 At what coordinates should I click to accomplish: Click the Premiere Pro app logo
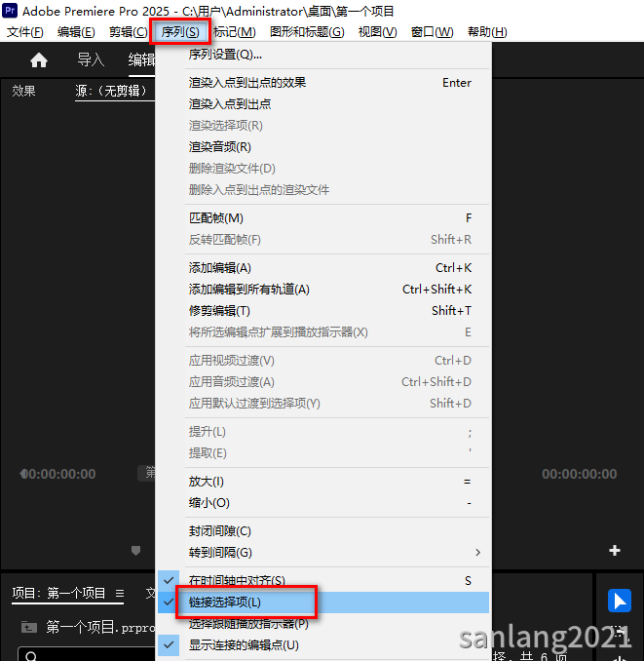10,10
